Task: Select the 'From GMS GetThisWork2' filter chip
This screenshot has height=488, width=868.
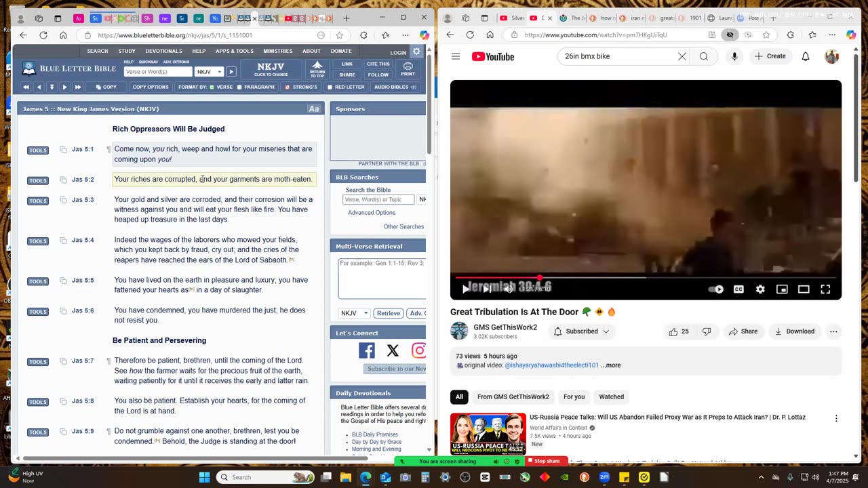Action: coord(513,396)
